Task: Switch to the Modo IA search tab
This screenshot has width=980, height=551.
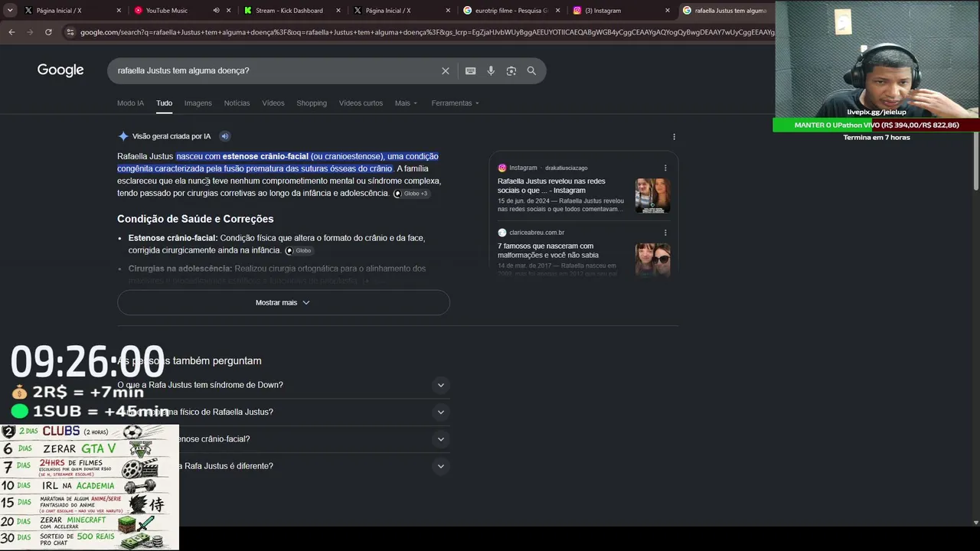Action: click(130, 103)
